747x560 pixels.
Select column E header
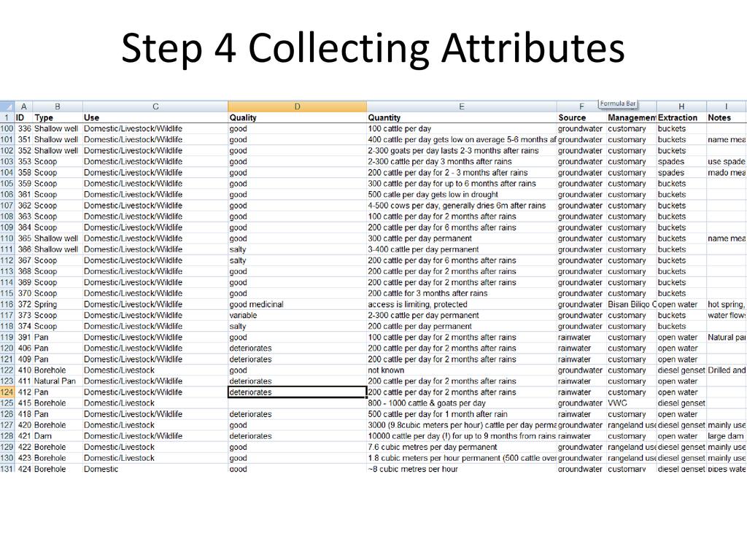point(462,106)
